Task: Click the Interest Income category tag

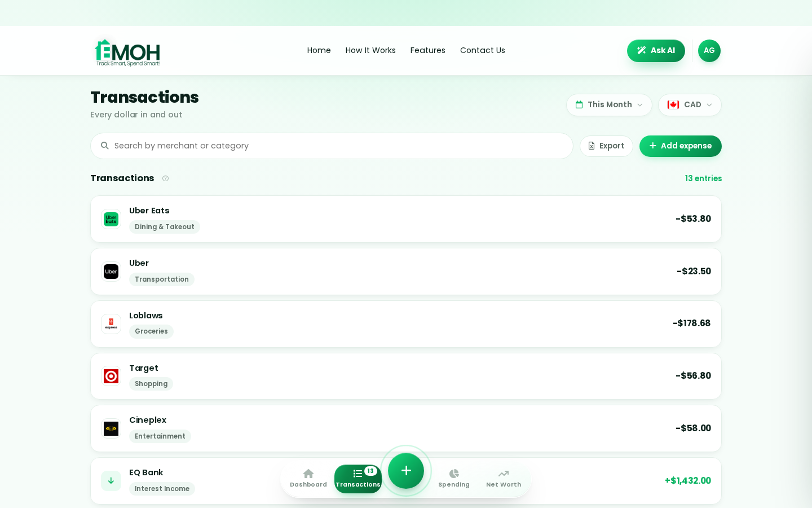Action: pyautogui.click(x=162, y=489)
